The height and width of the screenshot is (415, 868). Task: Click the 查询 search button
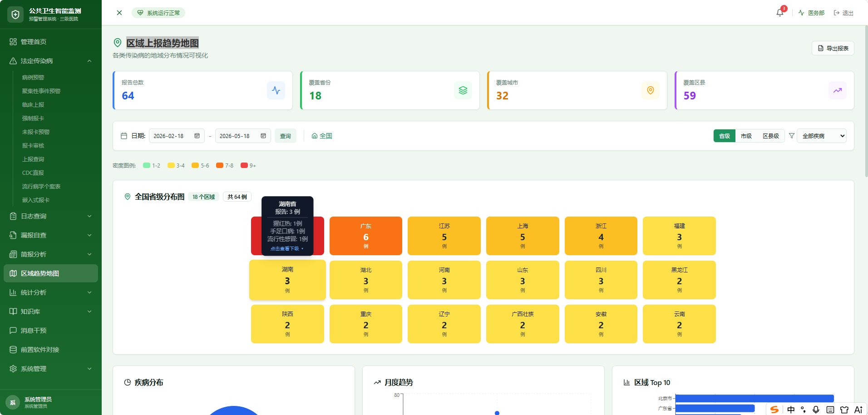(x=286, y=136)
